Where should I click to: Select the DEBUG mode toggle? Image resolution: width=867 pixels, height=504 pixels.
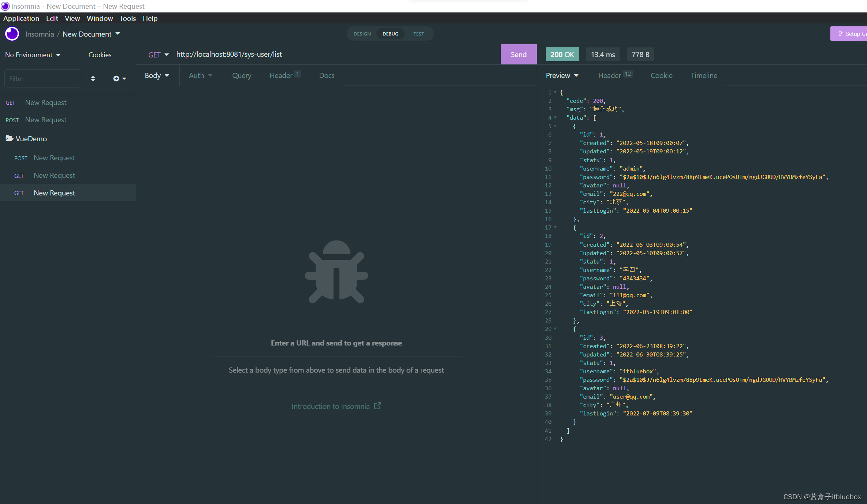pyautogui.click(x=390, y=34)
